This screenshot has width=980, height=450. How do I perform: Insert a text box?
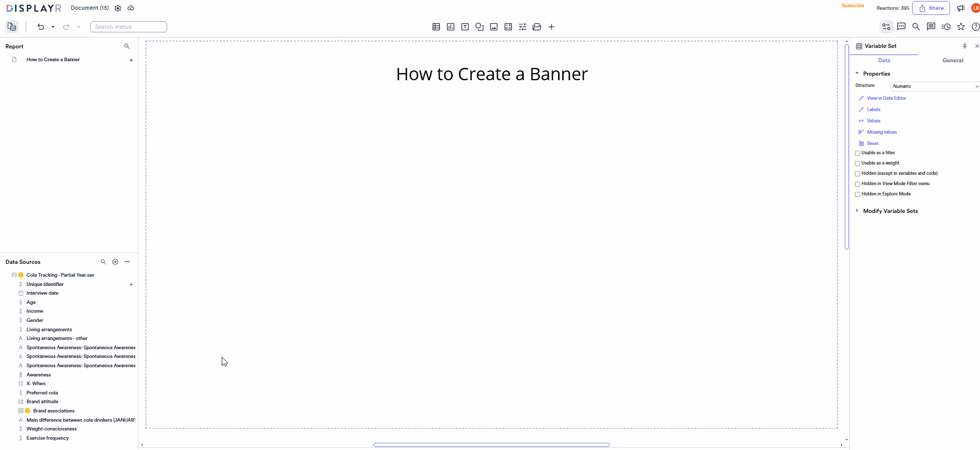[x=465, y=27]
